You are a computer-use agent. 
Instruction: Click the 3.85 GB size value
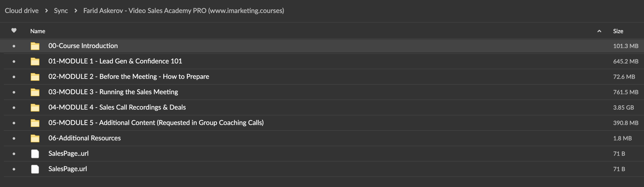pos(623,107)
